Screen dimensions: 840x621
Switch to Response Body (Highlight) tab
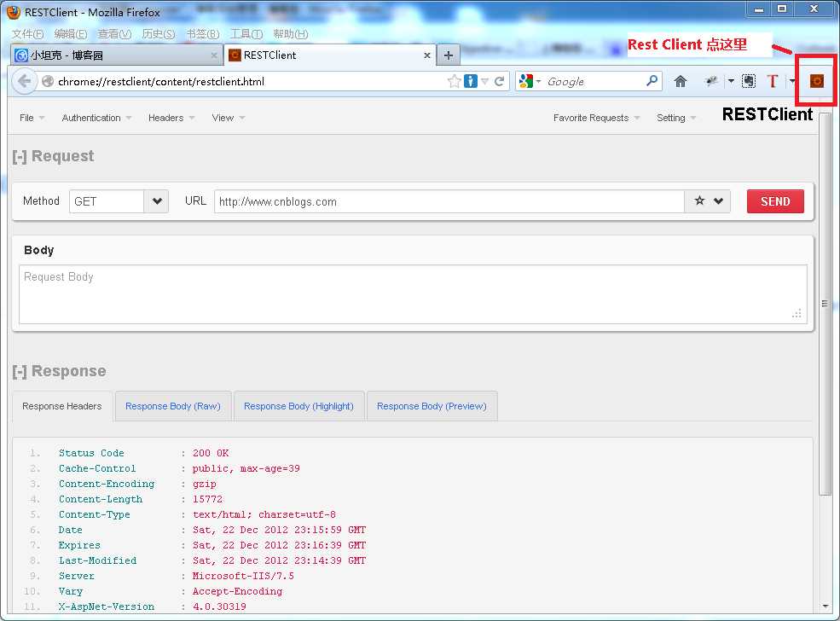pyautogui.click(x=299, y=406)
